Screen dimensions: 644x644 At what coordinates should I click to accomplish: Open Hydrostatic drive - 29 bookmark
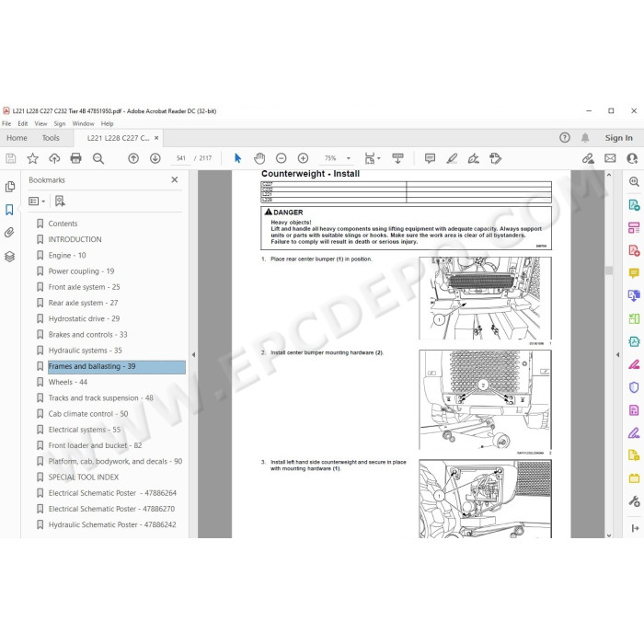pos(84,318)
